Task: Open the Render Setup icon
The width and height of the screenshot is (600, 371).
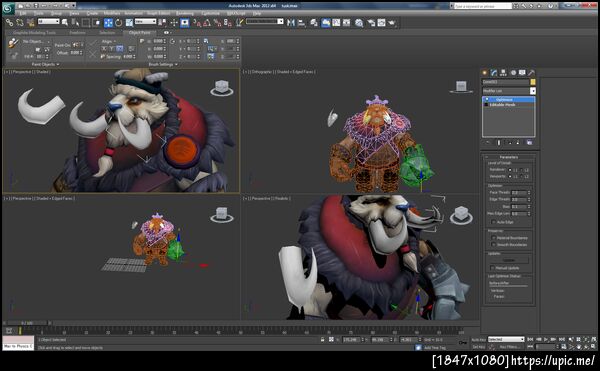Action: tap(371, 23)
